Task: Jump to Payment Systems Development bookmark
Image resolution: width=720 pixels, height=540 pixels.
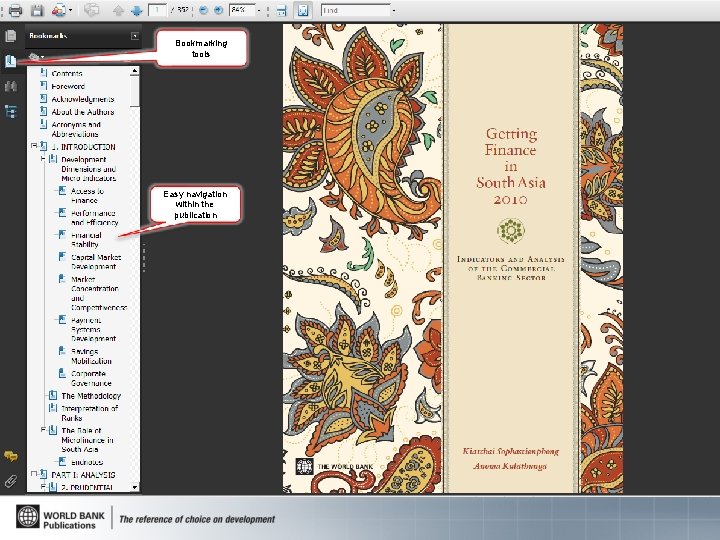Action: click(93, 329)
